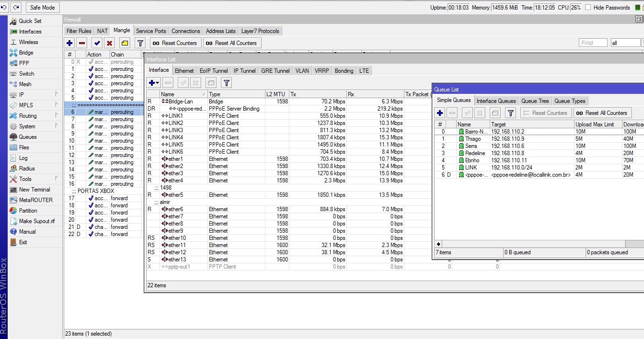This screenshot has height=339, width=644.
Task: Click the Undo arrow icon in the top toolbar
Action: coord(4,7)
